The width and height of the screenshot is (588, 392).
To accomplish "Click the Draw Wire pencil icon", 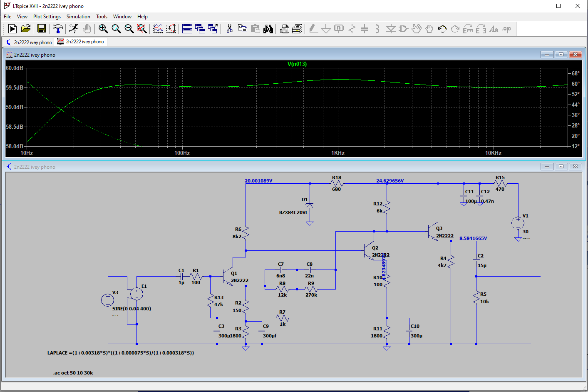I will click(x=313, y=29).
